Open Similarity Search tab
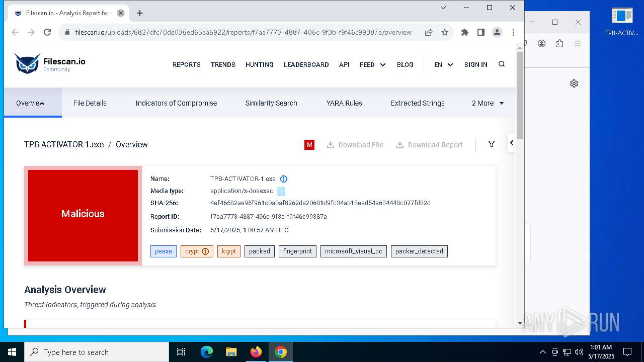This screenshot has height=362, width=644. (271, 103)
